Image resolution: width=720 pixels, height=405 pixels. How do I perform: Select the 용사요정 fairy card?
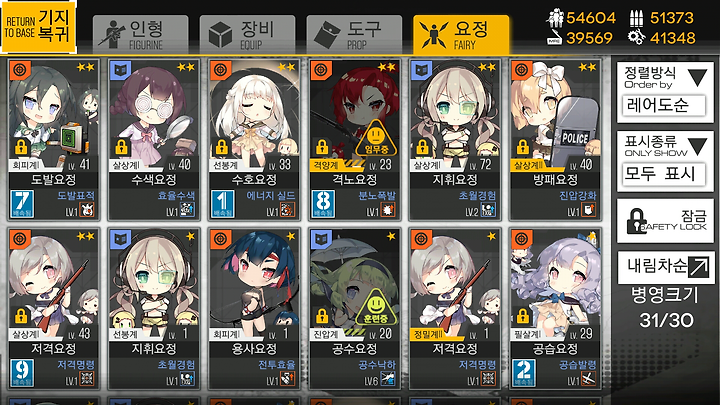coord(254,309)
